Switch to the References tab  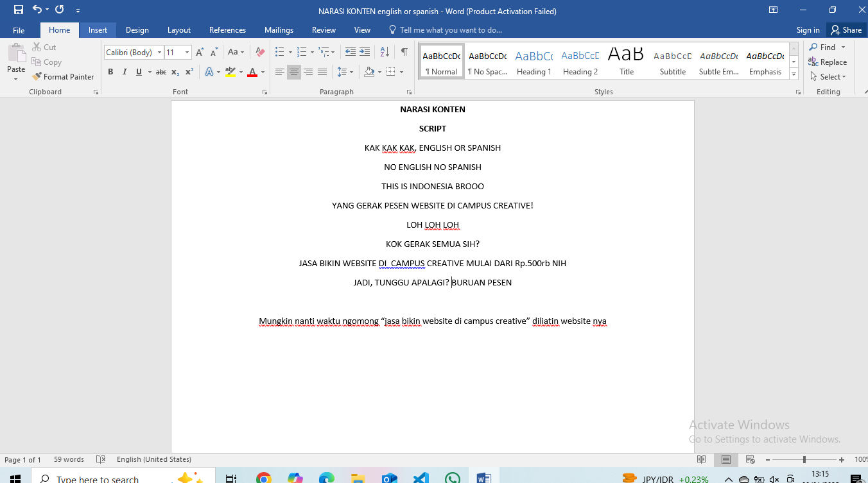coord(227,30)
